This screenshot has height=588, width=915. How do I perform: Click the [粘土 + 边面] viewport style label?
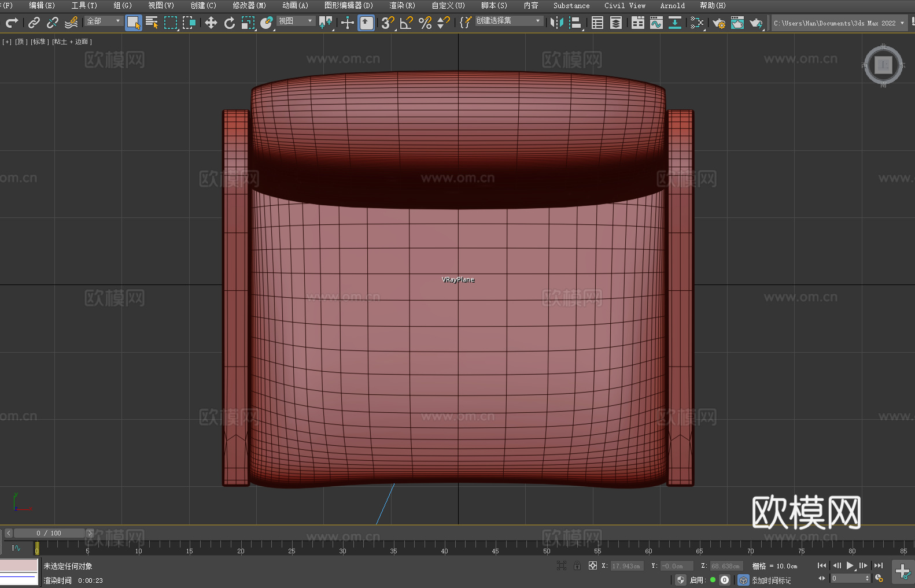[72, 42]
